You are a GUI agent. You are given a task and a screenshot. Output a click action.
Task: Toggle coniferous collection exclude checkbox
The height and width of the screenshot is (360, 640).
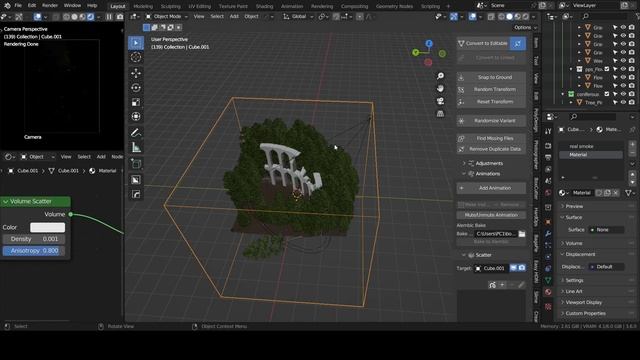[607, 94]
